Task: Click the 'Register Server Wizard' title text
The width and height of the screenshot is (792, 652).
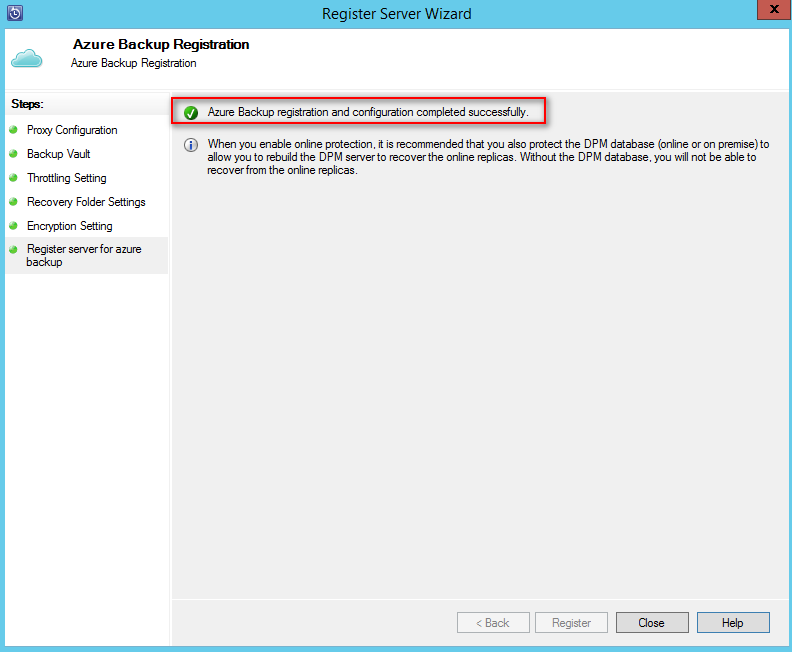Action: tap(397, 14)
